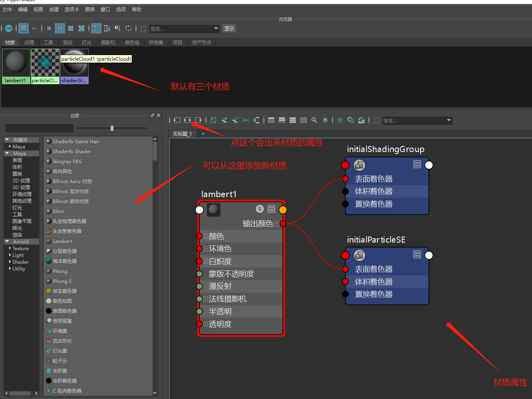Switch browser to list view mode
532x399 pixels.
pos(34,28)
